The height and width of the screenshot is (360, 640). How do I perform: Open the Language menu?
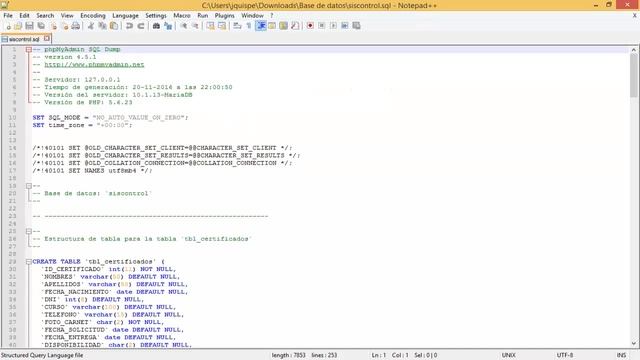pyautogui.click(x=125, y=16)
